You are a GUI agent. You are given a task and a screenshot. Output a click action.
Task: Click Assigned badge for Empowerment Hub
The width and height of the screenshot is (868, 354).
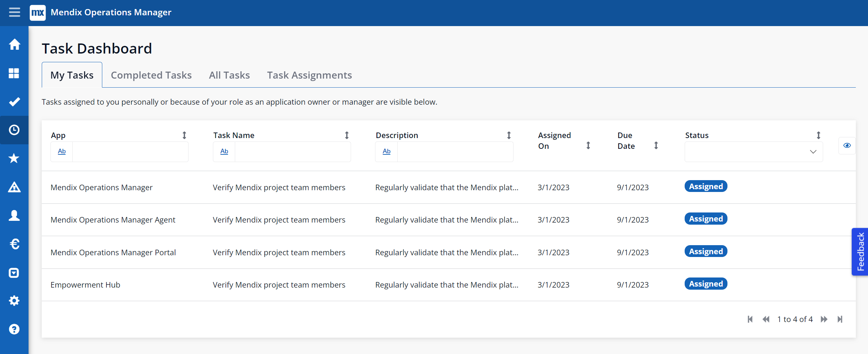pos(706,284)
